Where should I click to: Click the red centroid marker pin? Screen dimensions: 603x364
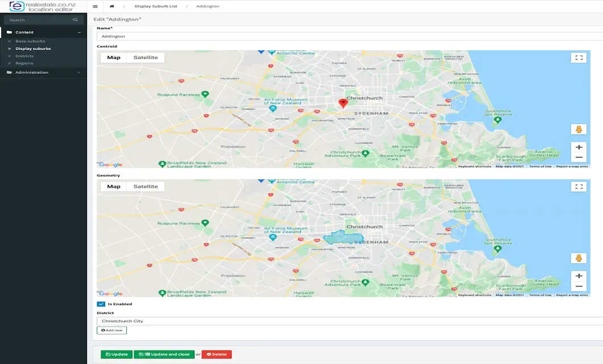[x=342, y=103]
